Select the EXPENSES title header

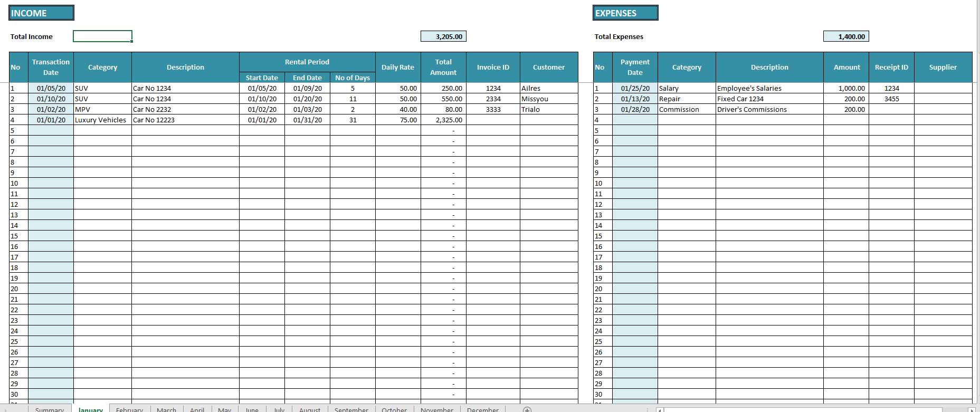coord(625,13)
